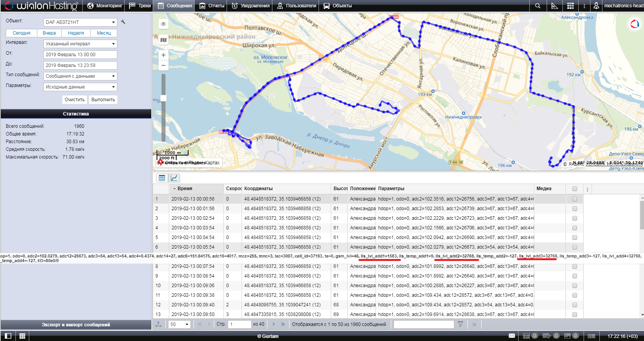Tick the checkbox for message row 3

click(x=575, y=218)
